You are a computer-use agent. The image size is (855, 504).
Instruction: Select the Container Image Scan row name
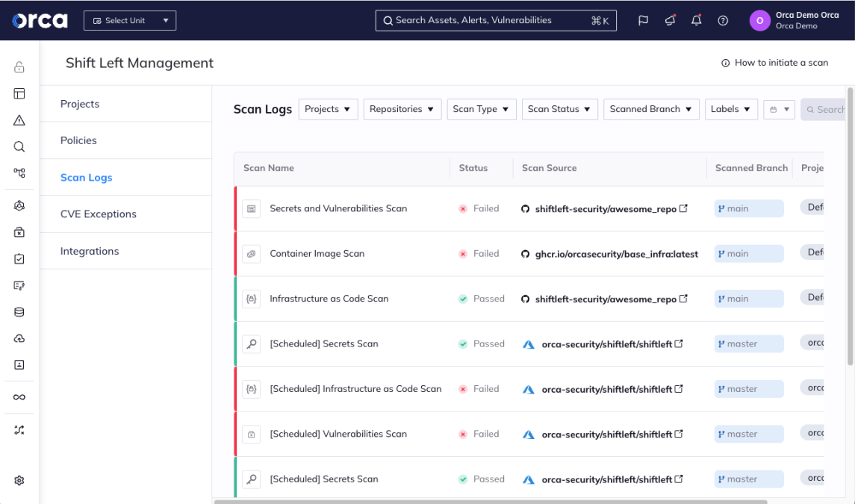(x=317, y=254)
